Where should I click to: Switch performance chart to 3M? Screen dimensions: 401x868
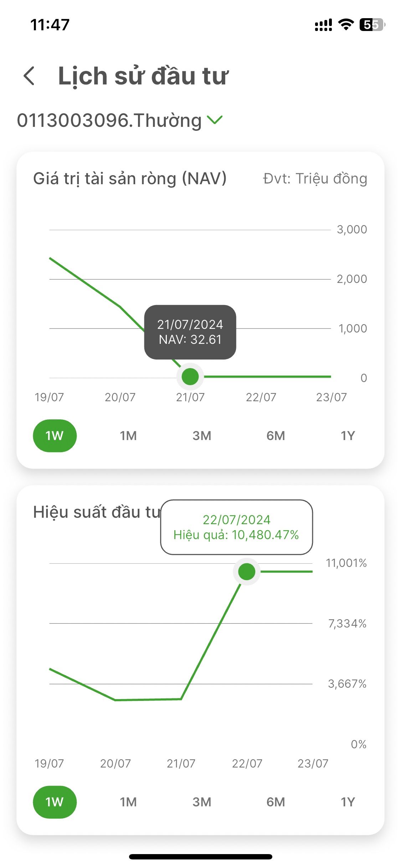click(x=202, y=802)
